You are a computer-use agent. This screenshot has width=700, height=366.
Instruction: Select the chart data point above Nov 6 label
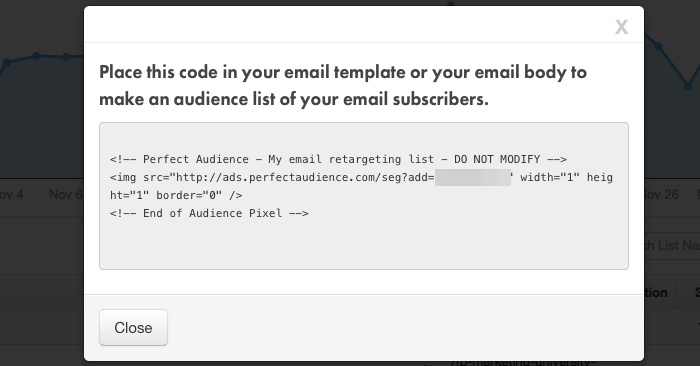click(x=66, y=57)
